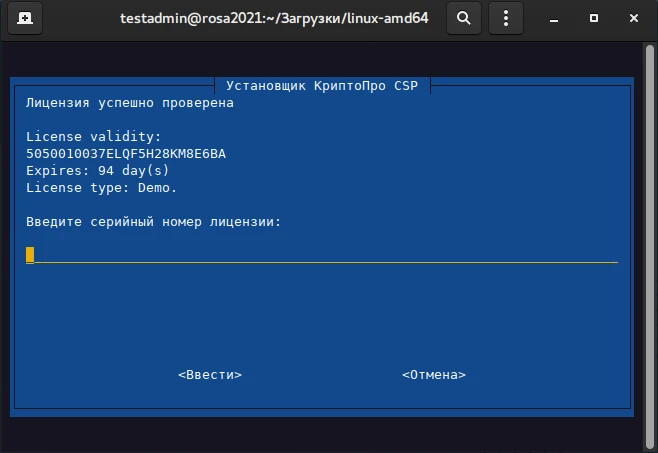The width and height of the screenshot is (658, 453).
Task: Click the 'Установщик КриптоПро CSP' dialog title
Action: 322,86
